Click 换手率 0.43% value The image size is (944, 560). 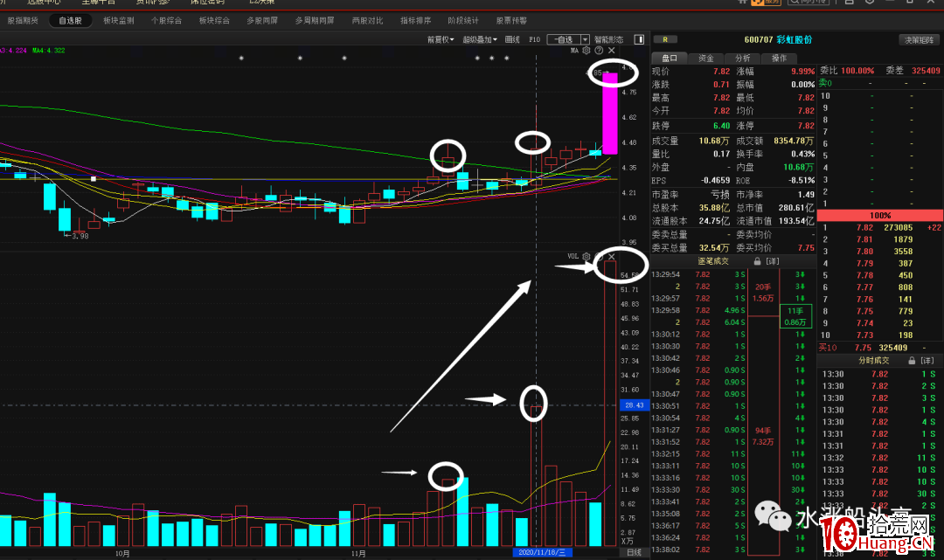(802, 154)
